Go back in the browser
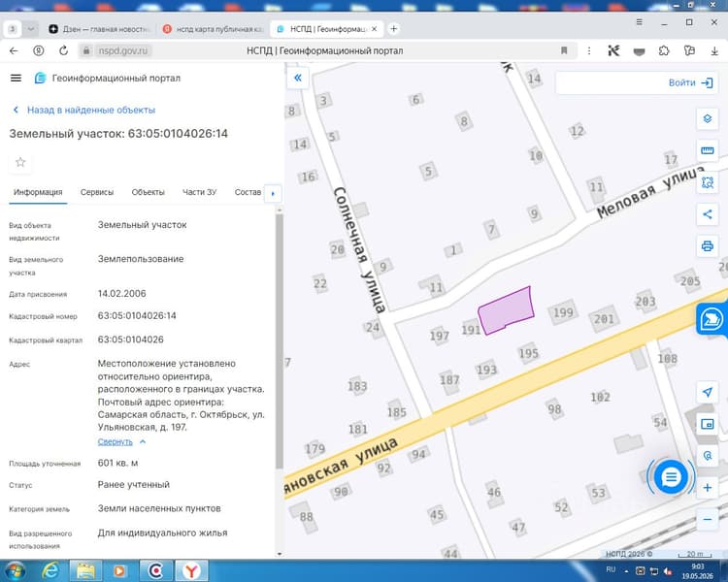 [x=14, y=50]
